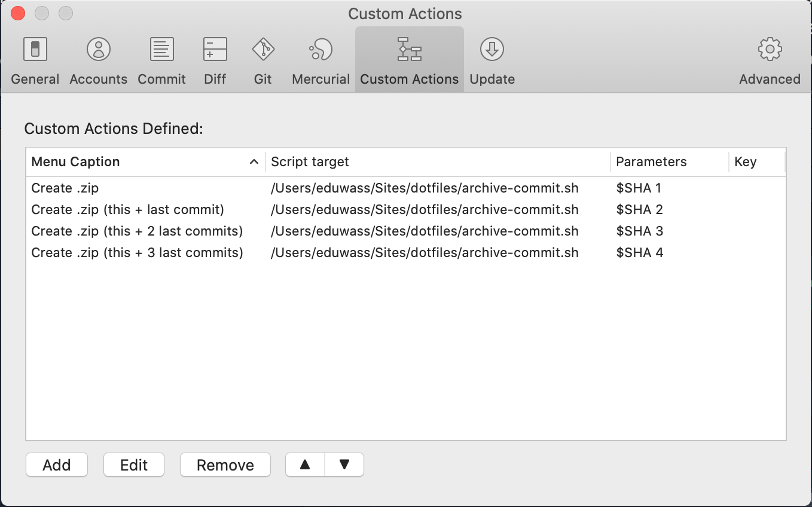Click the Parameters column header
812x507 pixels.
coord(668,162)
